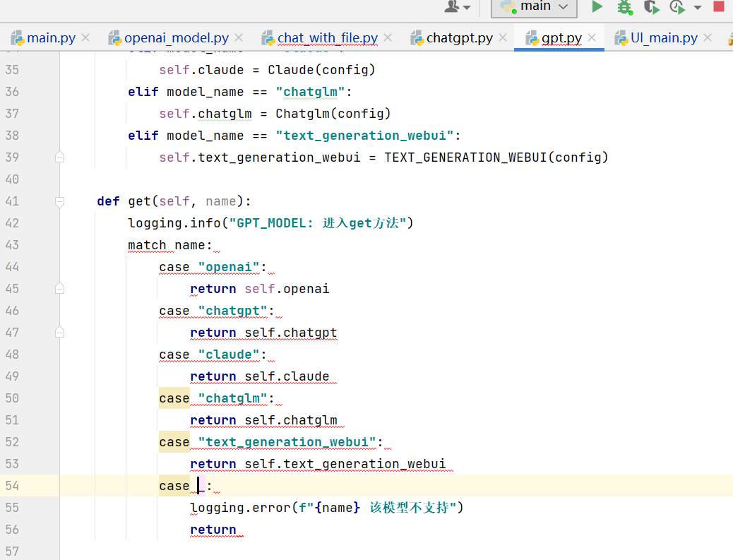Expand fold marker at line 47
Screen dimensions: 733x560
60,332
